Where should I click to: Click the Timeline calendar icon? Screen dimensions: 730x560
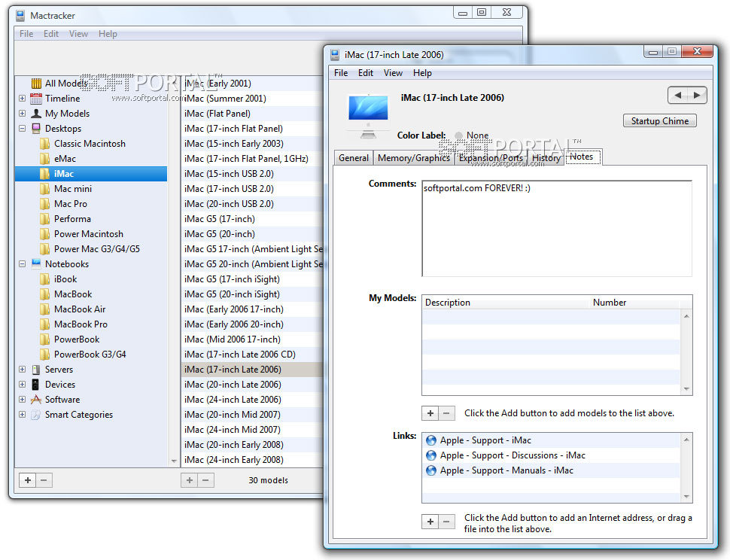pyautogui.click(x=36, y=98)
